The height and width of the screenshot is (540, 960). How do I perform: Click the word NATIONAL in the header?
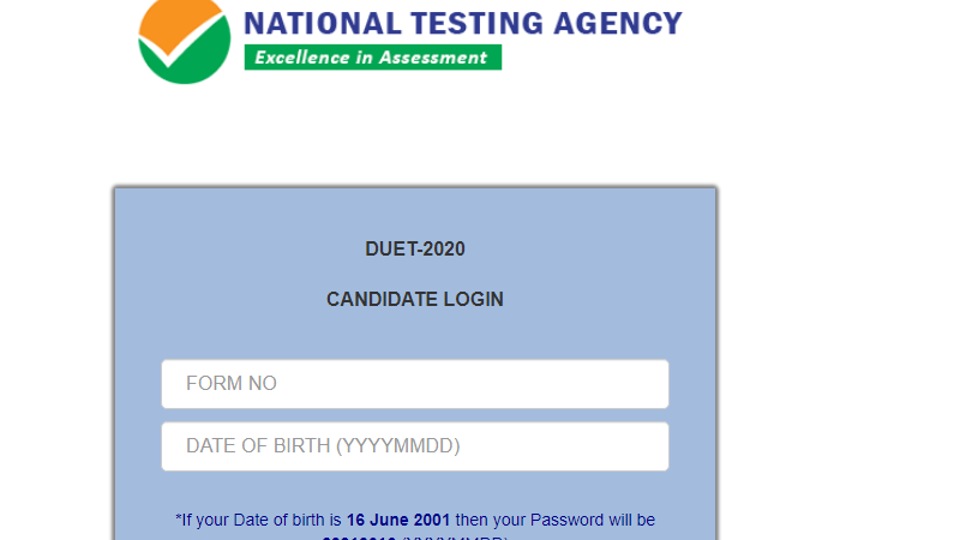point(322,24)
